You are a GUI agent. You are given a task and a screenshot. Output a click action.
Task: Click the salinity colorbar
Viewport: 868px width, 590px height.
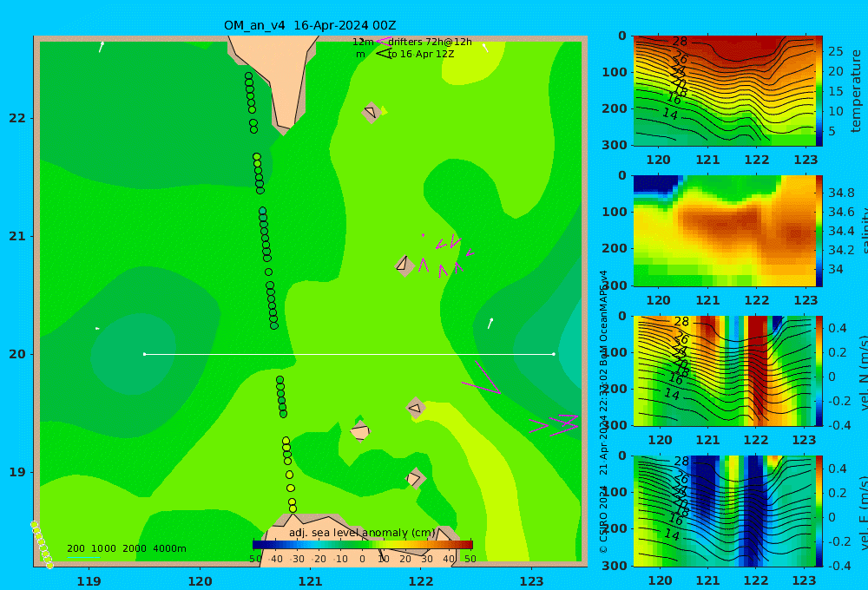point(819,231)
